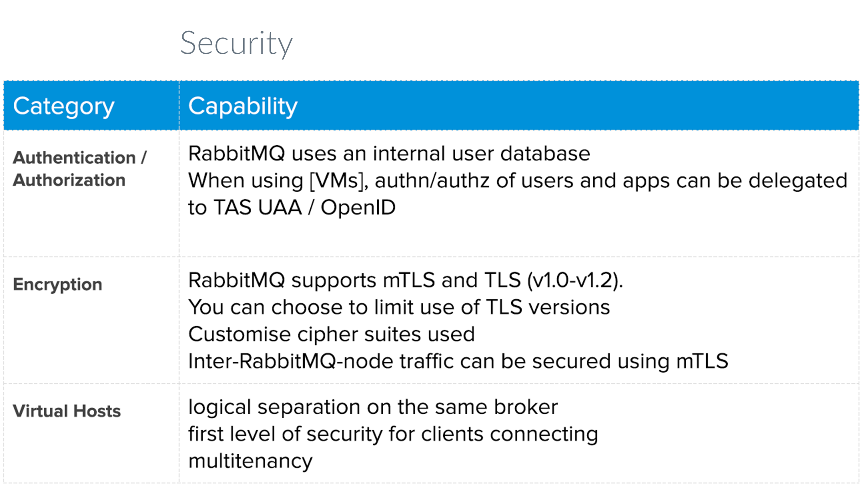868x488 pixels.
Task: Click the word multitenancy
Action: click(250, 461)
